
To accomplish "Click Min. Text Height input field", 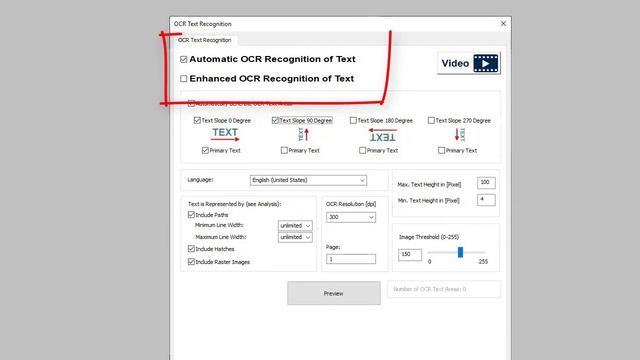I will coord(486,200).
